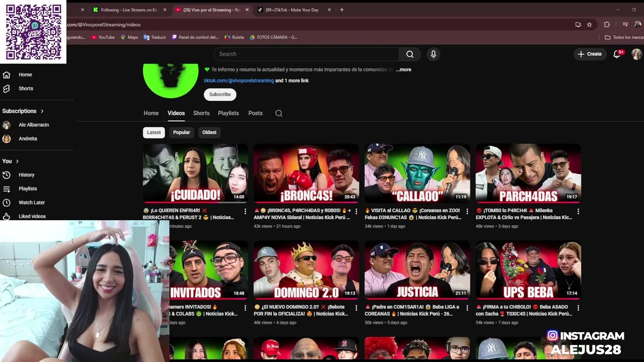Bookmark this page with the star icon
Viewport: 644px width, 362px height.
pyautogui.click(x=589, y=25)
